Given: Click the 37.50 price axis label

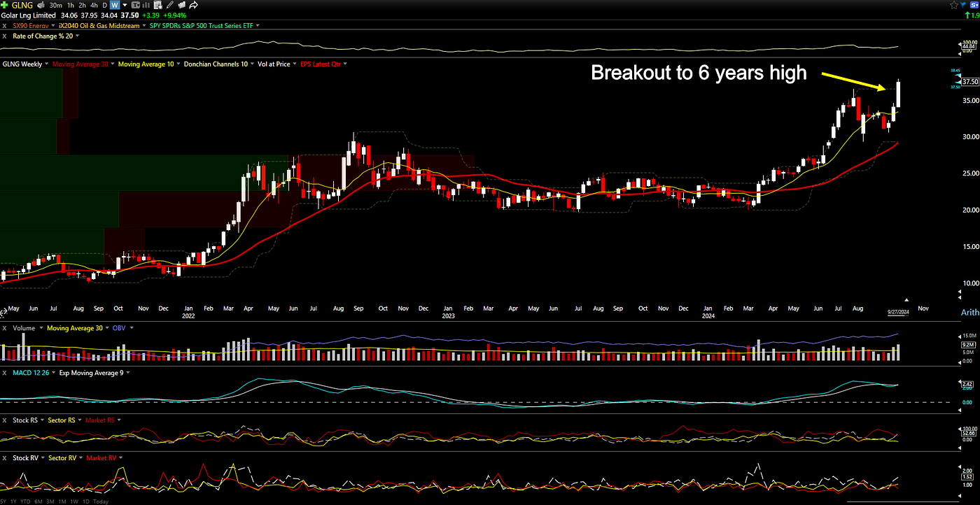Looking at the screenshot, I should pyautogui.click(x=969, y=81).
